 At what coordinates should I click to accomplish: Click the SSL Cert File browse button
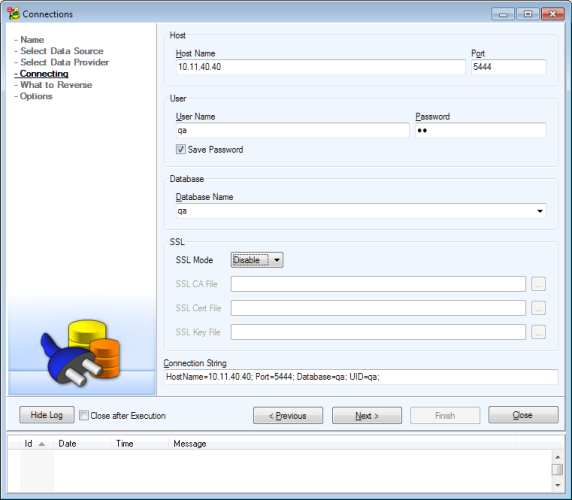click(538, 308)
